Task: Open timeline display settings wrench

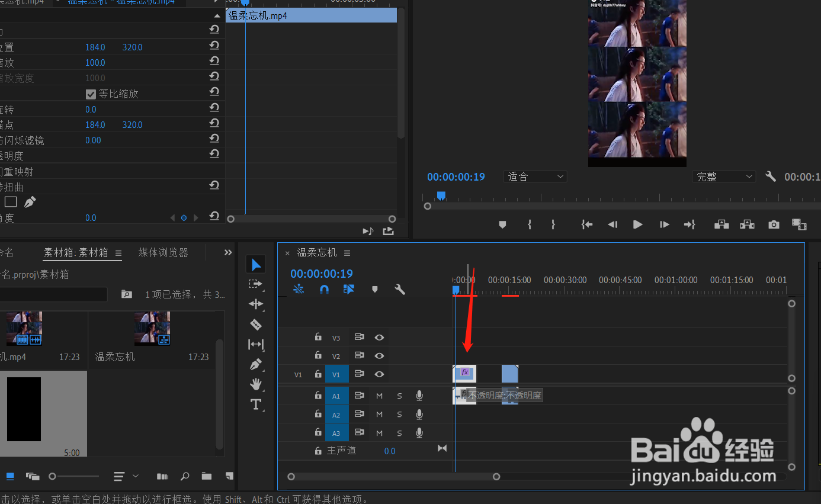Action: 400,289
